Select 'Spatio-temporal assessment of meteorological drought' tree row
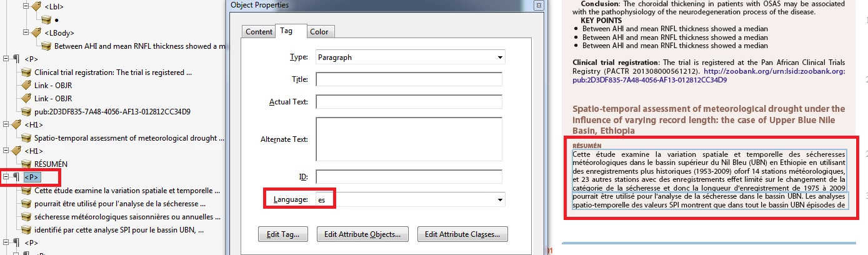Screen dimensions: 868x255 [128, 138]
